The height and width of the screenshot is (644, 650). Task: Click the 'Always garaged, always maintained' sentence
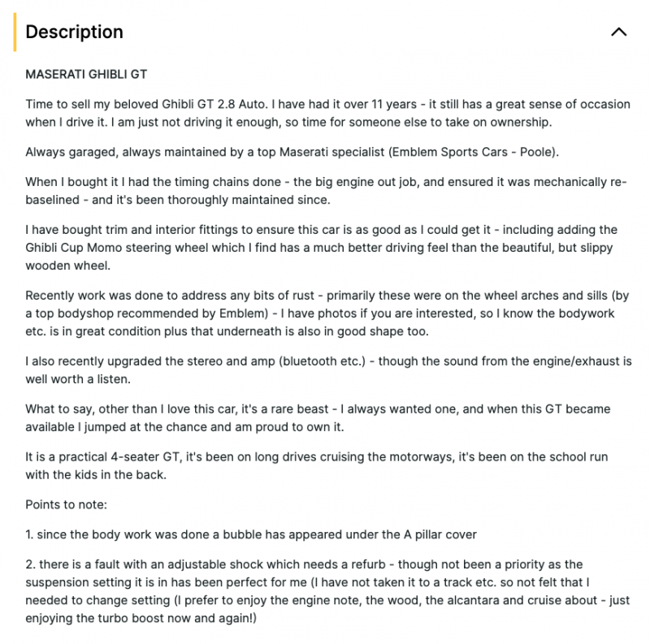pos(292,152)
